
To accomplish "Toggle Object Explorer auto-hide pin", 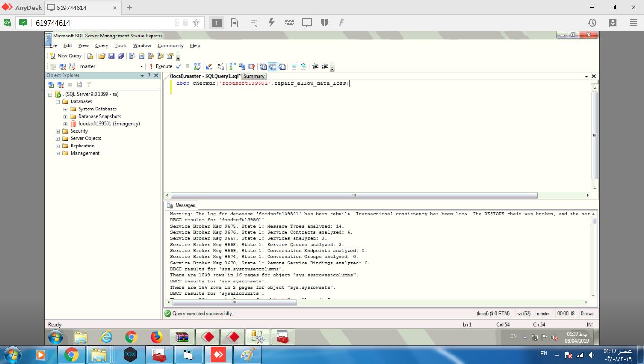I will (x=149, y=75).
